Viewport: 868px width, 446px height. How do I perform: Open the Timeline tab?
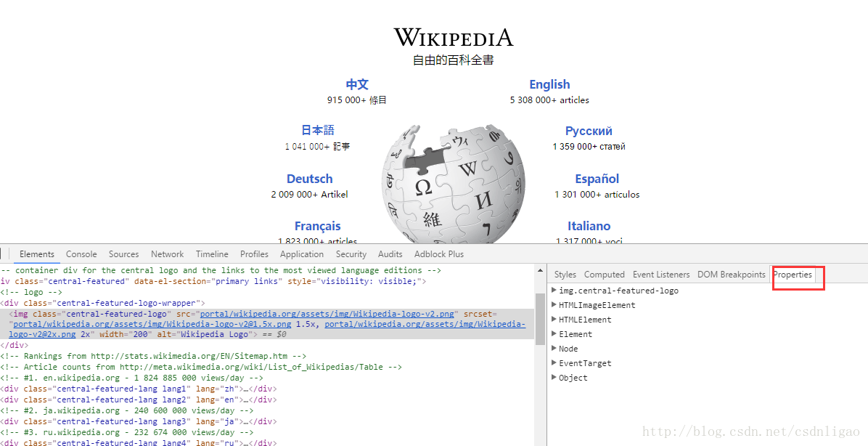click(212, 254)
